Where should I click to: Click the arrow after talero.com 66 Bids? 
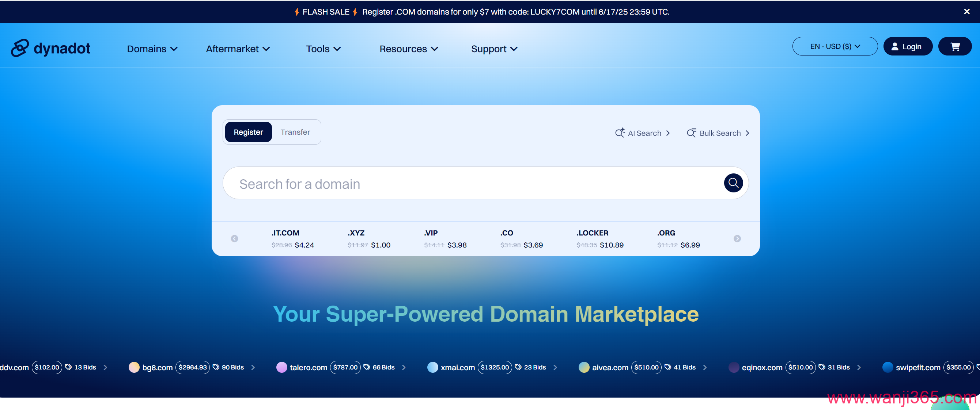coord(404,367)
